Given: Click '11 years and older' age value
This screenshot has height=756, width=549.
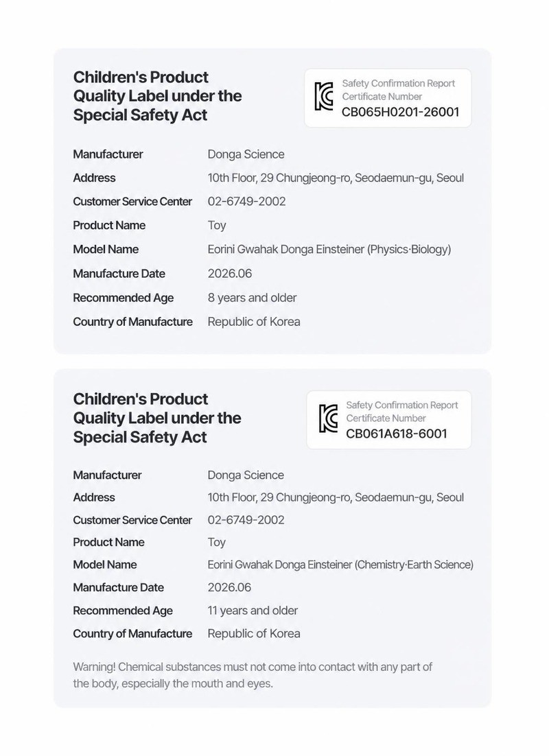Looking at the screenshot, I should tap(253, 611).
